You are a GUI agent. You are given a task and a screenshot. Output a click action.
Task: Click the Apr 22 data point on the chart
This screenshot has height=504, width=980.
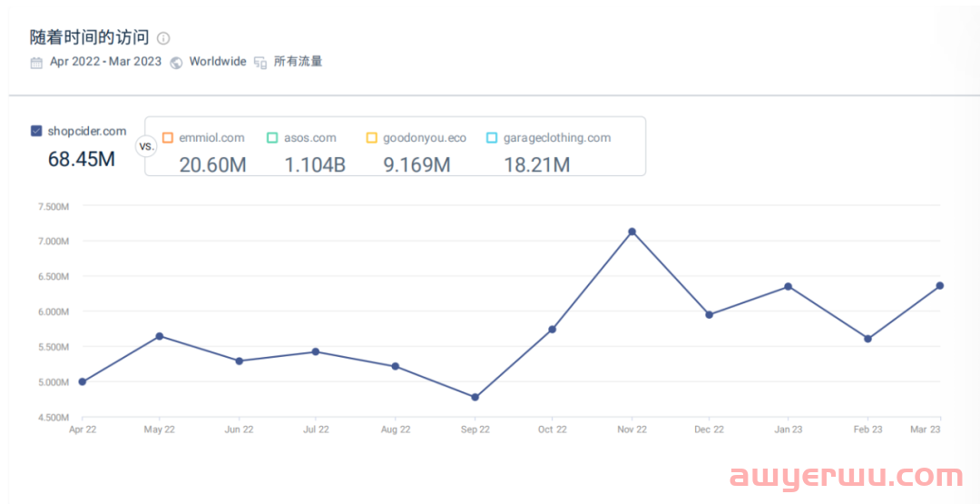pos(83,381)
